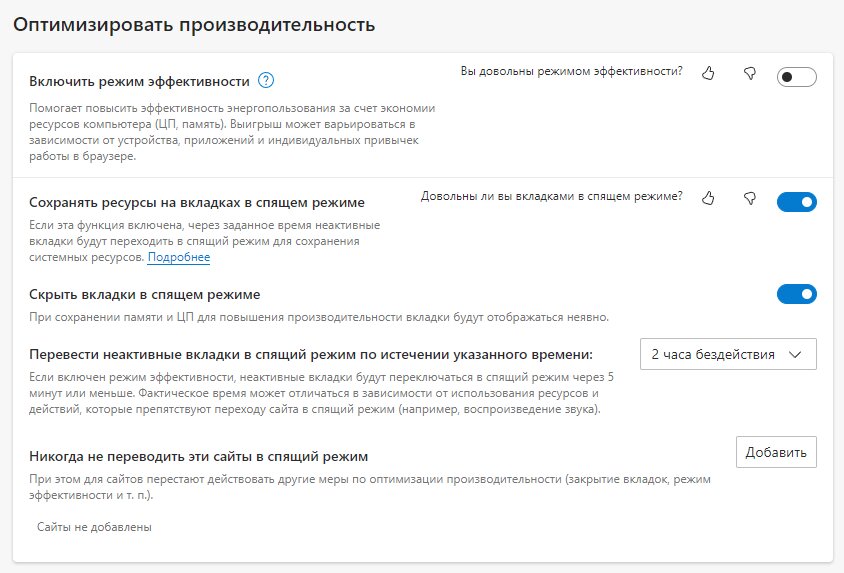The image size is (844, 573).
Task: Give thumbs down for sleeping tabs feedback
Action: [750, 198]
